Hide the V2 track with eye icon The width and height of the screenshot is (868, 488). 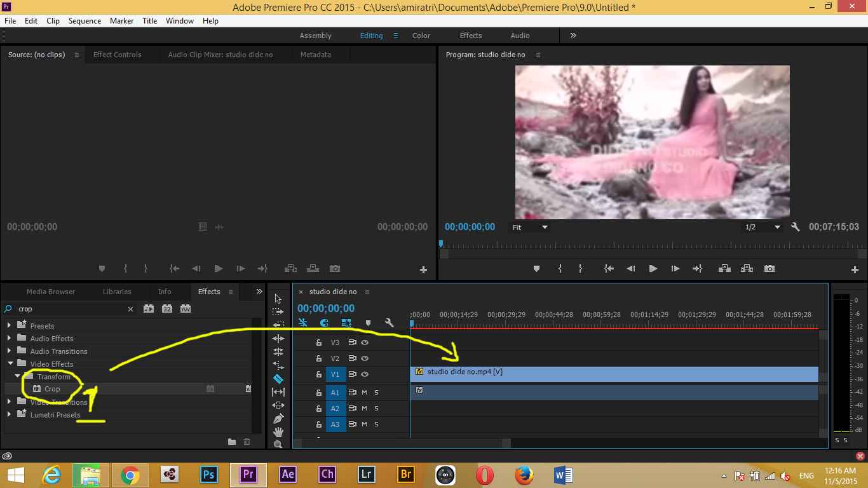[x=365, y=358]
